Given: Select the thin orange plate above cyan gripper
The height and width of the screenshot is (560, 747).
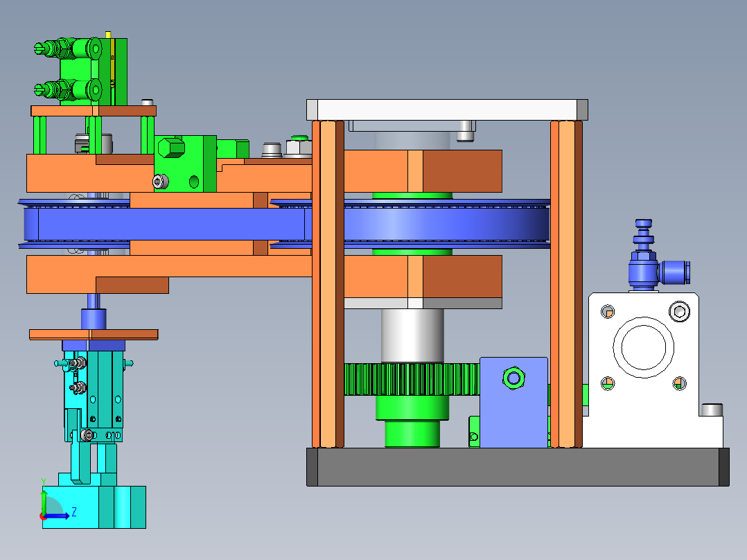Looking at the screenshot, I should [94, 335].
